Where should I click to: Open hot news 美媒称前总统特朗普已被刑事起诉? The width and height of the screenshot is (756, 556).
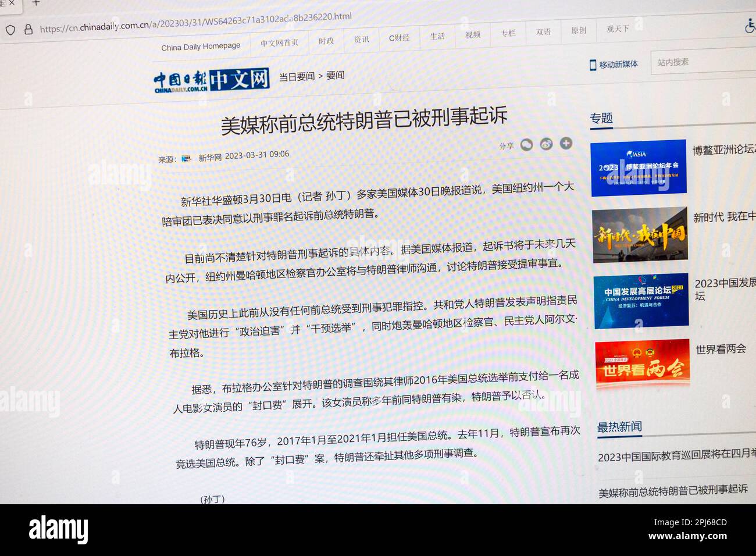[673, 490]
